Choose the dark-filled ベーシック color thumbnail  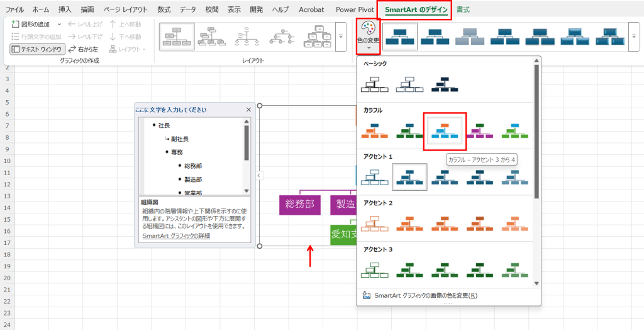[445, 84]
